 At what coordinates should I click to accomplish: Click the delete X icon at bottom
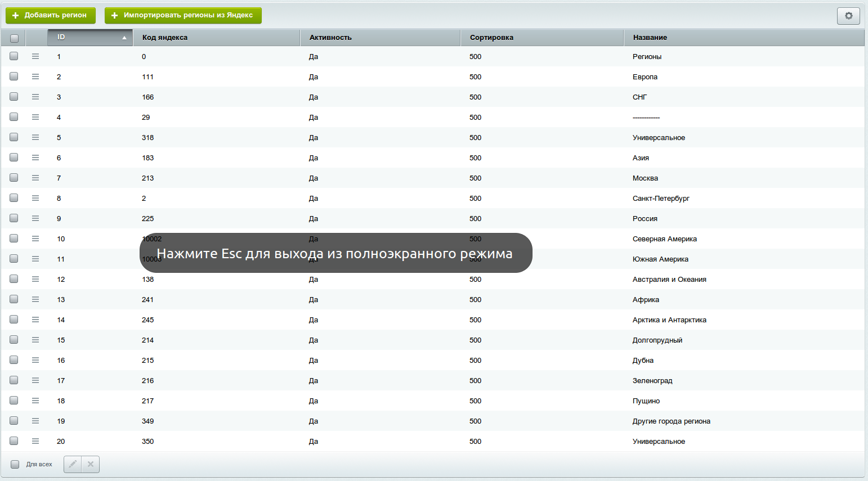[x=91, y=464]
